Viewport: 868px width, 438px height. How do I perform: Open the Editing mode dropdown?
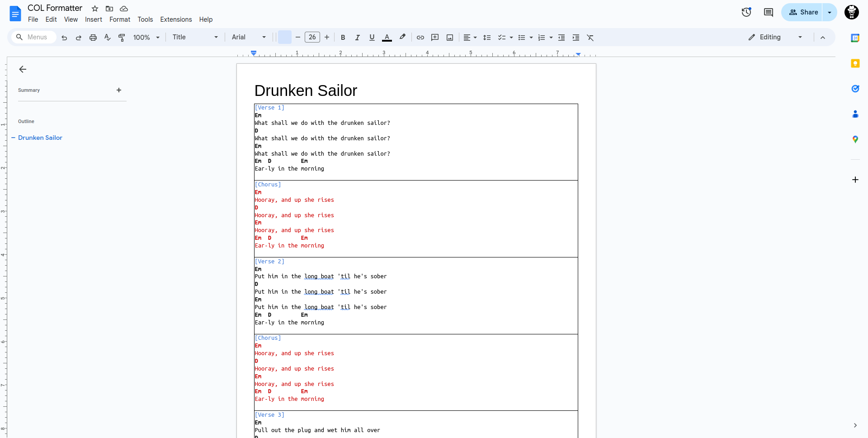pyautogui.click(x=776, y=37)
